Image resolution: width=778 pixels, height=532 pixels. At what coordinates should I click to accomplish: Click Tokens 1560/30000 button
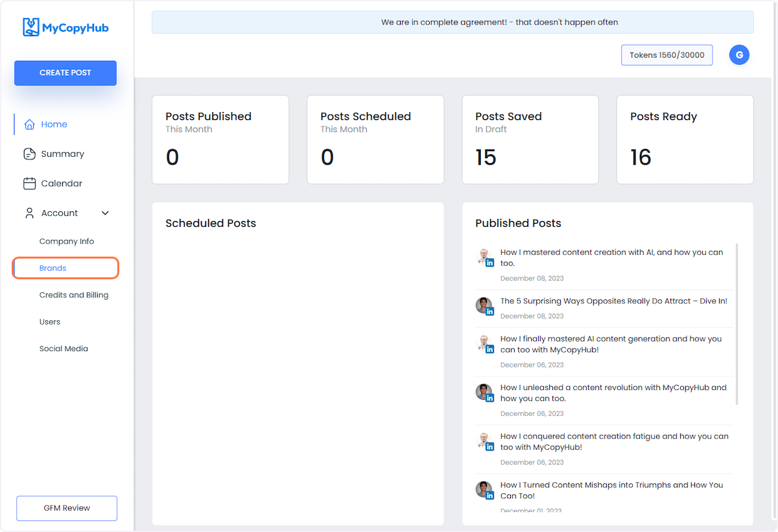coord(667,55)
